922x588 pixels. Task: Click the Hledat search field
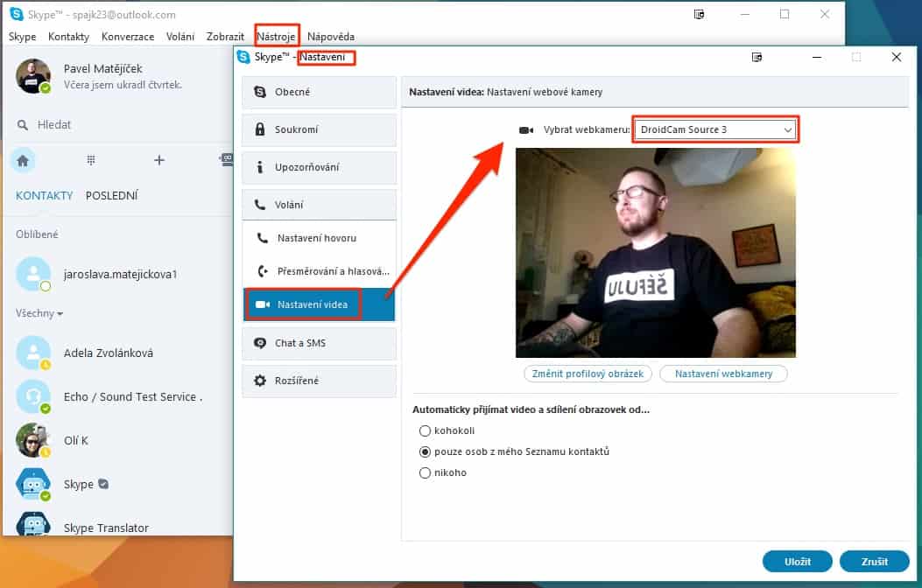point(117,124)
